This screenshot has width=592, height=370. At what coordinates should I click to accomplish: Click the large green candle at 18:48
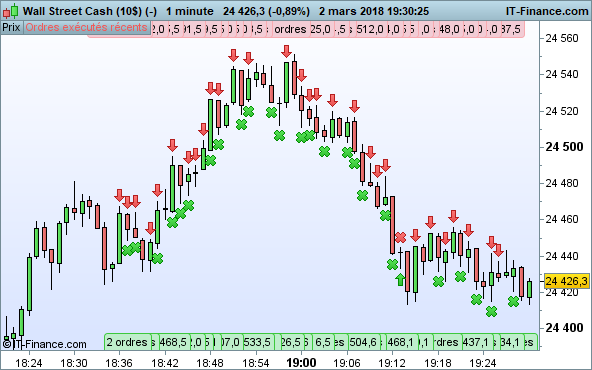point(210,125)
